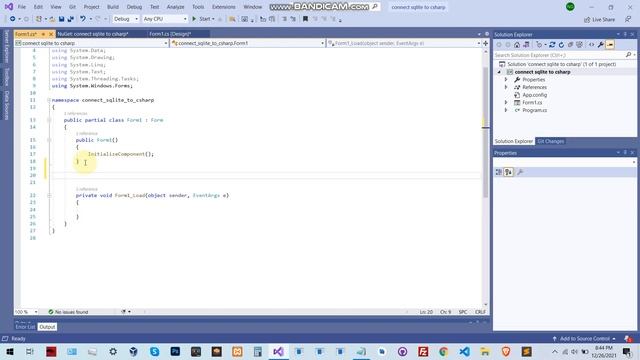Click the VS Code icon in taskbar

tap(464, 351)
